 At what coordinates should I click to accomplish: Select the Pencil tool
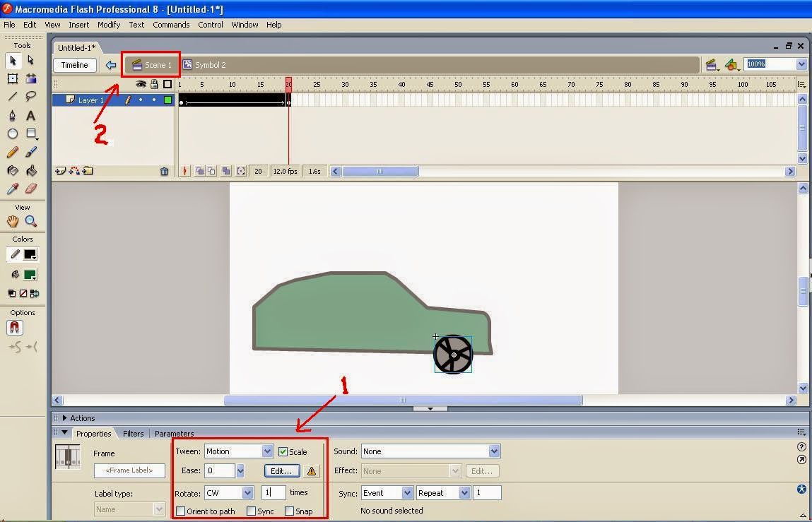click(13, 153)
